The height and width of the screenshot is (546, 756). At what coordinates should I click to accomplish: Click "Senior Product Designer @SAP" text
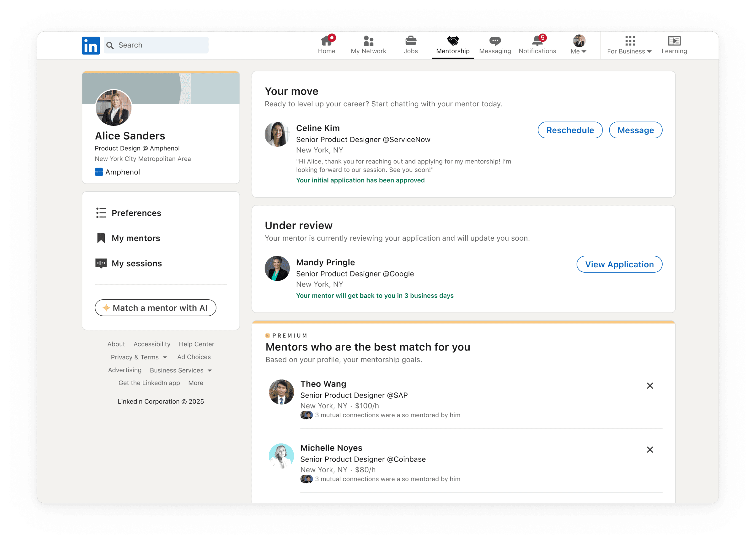coord(354,395)
